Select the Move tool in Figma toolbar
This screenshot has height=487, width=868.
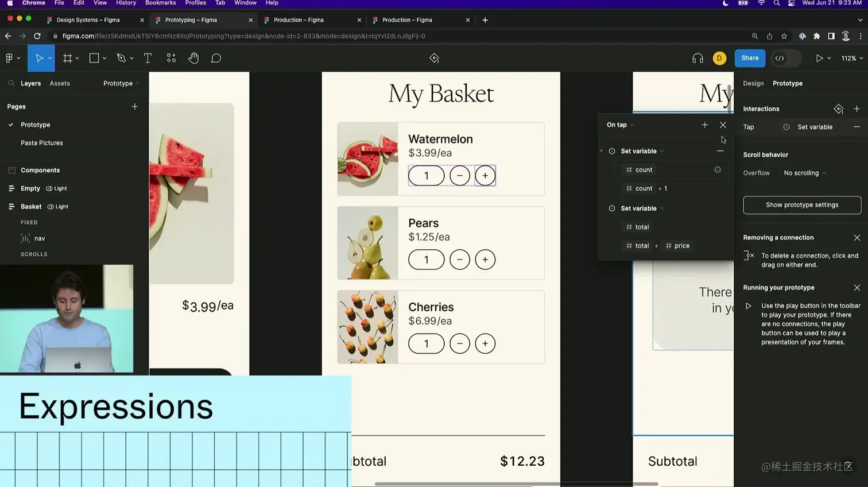coord(39,58)
